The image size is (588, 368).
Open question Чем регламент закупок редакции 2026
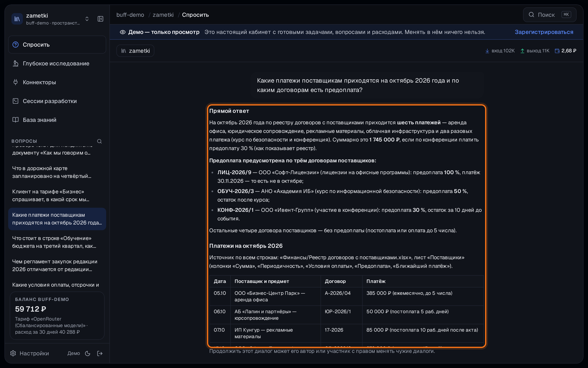click(57, 265)
